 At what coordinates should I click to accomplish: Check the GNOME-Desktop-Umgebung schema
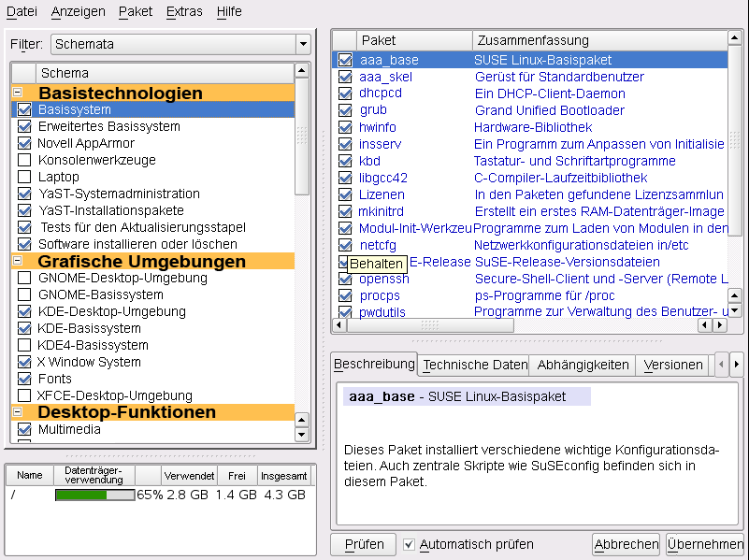(x=24, y=278)
